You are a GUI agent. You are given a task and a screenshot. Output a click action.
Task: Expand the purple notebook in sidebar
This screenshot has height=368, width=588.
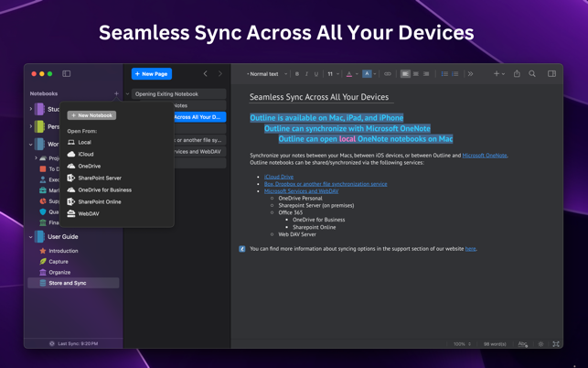[31, 109]
